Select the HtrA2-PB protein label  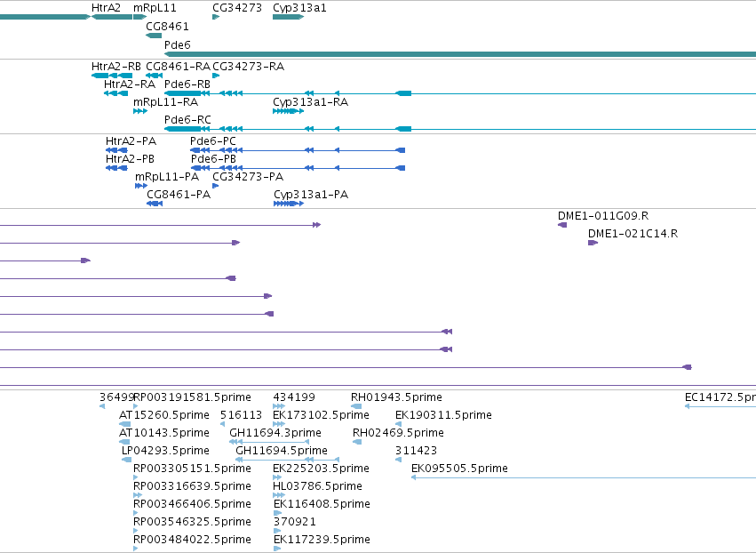click(131, 159)
